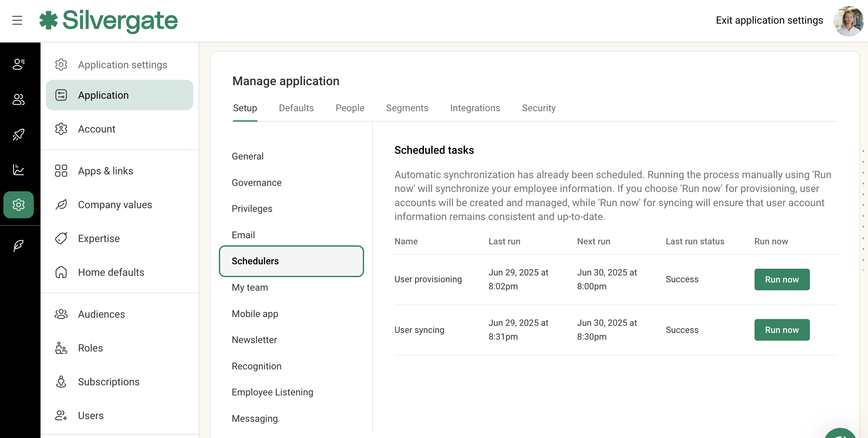Screen dimensions: 868x438
Task: Open the Security tab
Action: pos(539,108)
